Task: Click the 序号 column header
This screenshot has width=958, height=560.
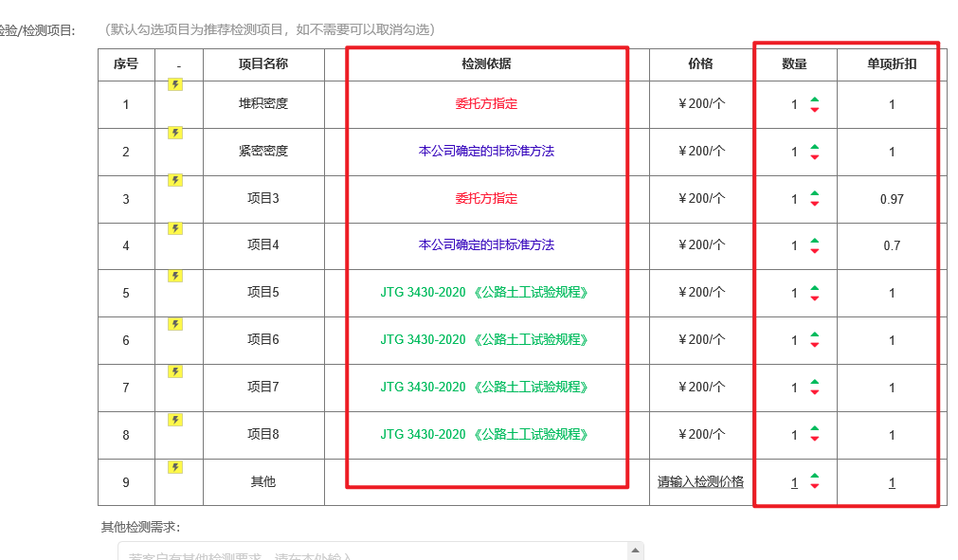Action: coord(126,63)
